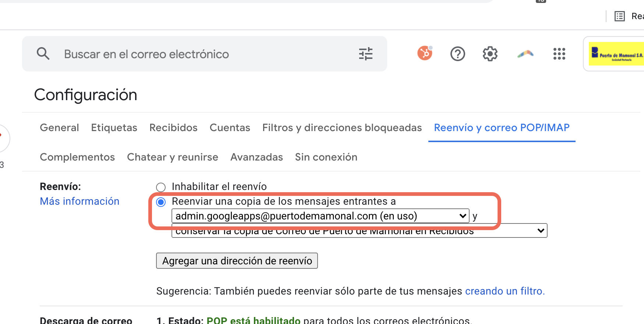Image resolution: width=644 pixels, height=324 pixels.
Task: Switch to the General settings tab
Action: (59, 128)
